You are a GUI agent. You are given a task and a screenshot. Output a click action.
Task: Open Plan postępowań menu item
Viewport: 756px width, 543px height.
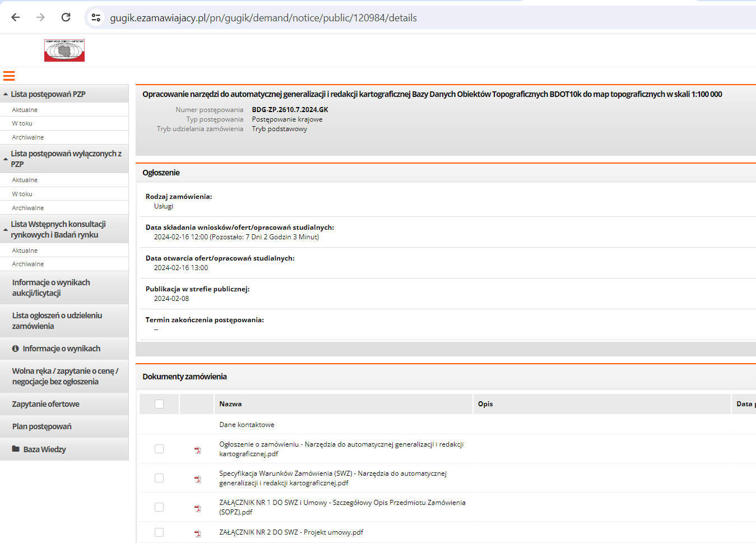pos(42,426)
